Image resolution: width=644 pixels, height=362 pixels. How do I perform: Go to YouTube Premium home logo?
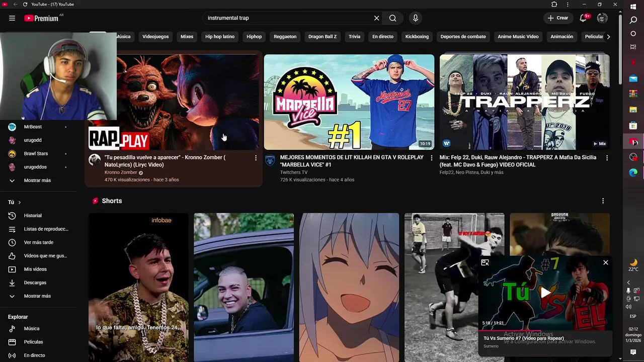pos(41,18)
